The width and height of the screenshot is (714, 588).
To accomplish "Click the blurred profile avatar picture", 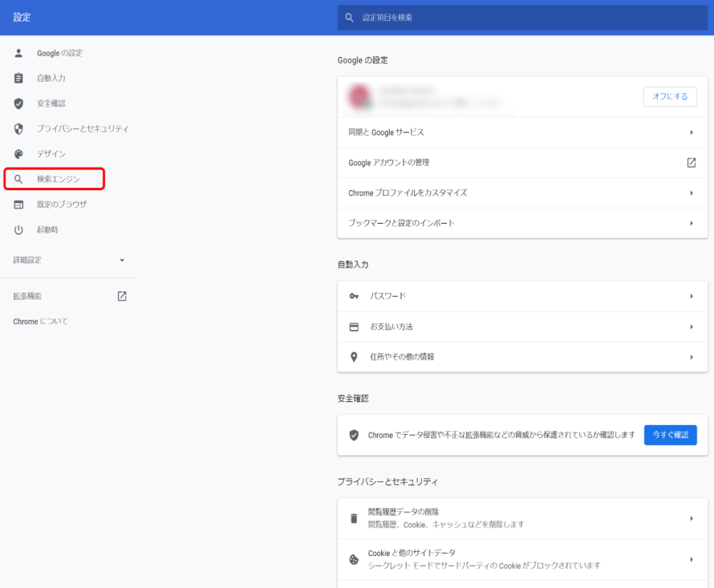I will click(360, 96).
